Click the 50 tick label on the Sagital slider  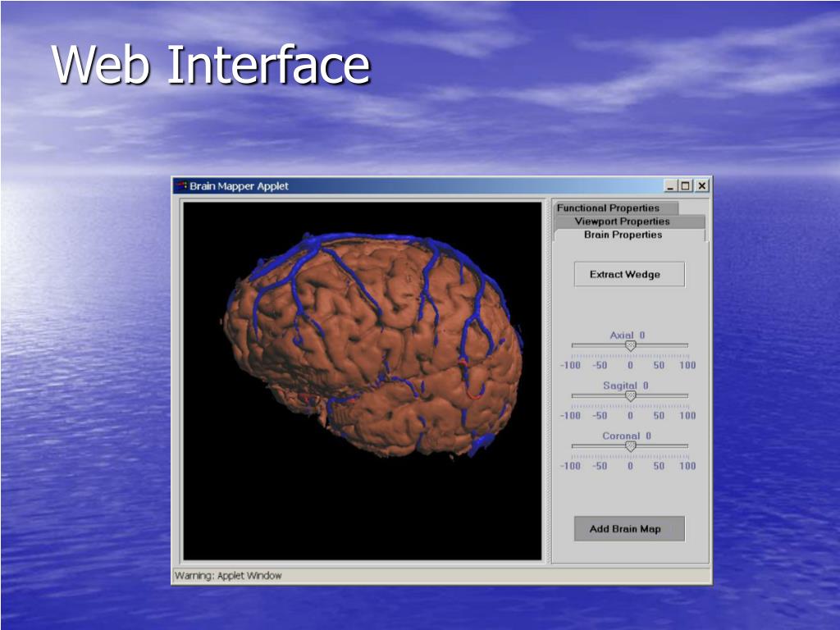coord(659,416)
